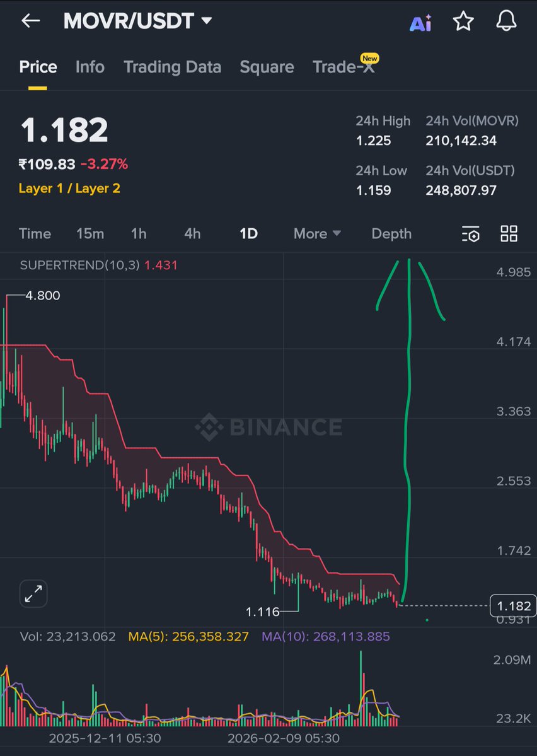Tap the Layer 1 / Layer 2 tag
The image size is (537, 756).
coord(69,189)
